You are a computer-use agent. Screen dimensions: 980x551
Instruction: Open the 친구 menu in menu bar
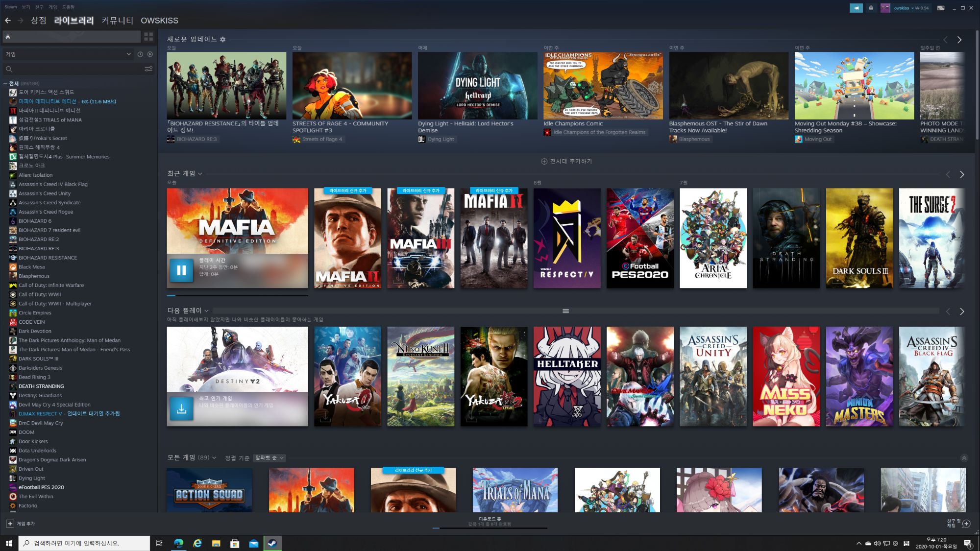[x=39, y=7]
